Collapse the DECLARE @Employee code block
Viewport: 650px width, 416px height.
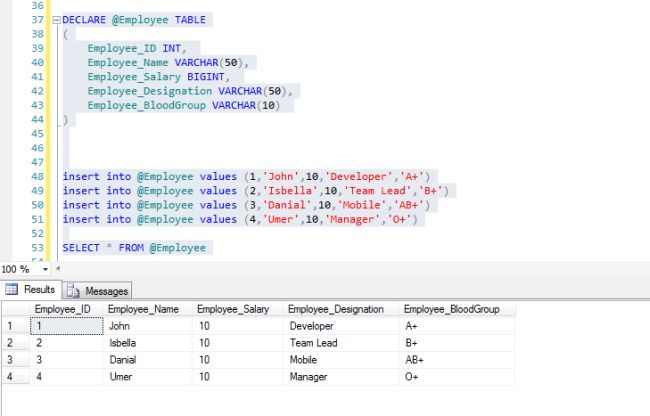pyautogui.click(x=57, y=20)
